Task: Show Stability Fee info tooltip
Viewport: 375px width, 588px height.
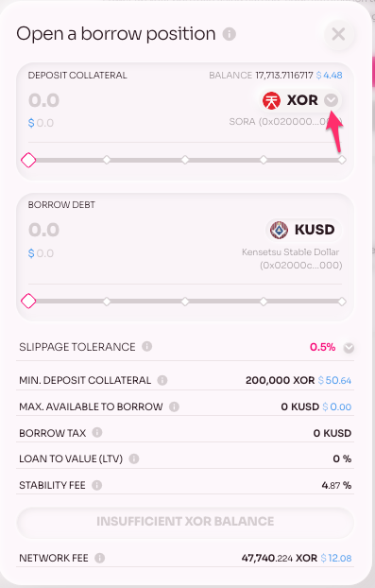Action: coord(96,485)
